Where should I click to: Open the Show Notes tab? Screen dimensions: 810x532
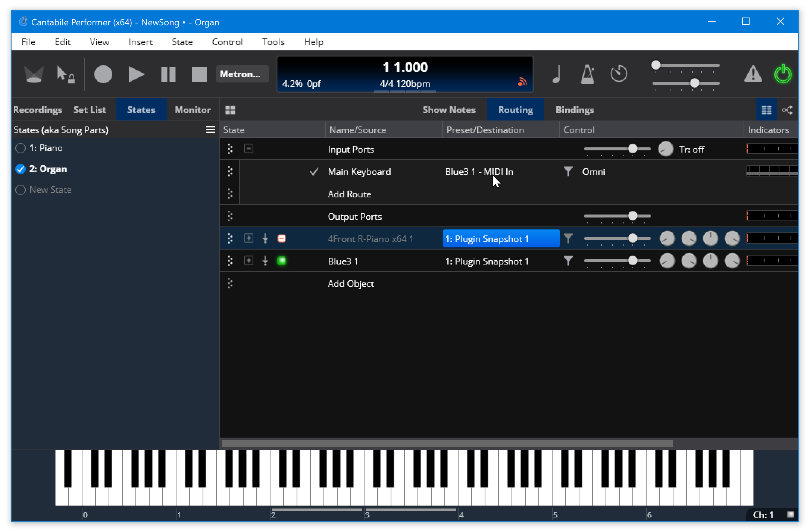[x=449, y=110]
